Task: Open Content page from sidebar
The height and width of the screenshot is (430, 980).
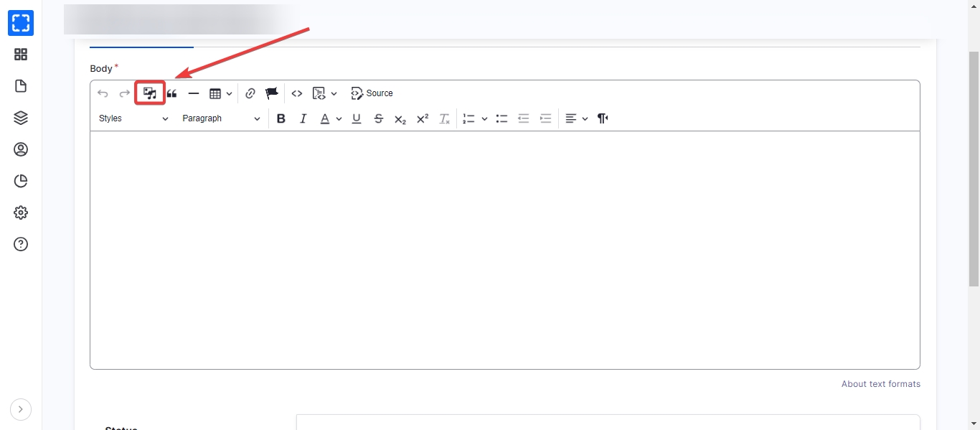Action: click(x=21, y=86)
